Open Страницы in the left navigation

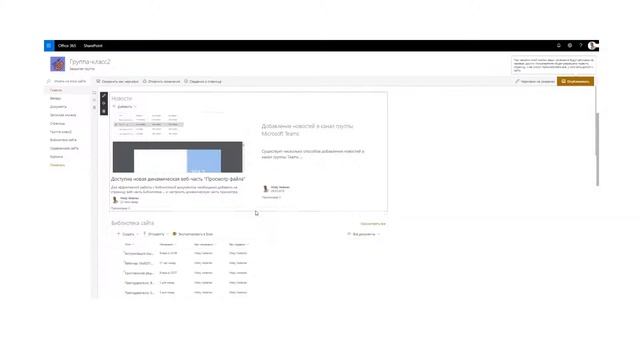coord(58,123)
